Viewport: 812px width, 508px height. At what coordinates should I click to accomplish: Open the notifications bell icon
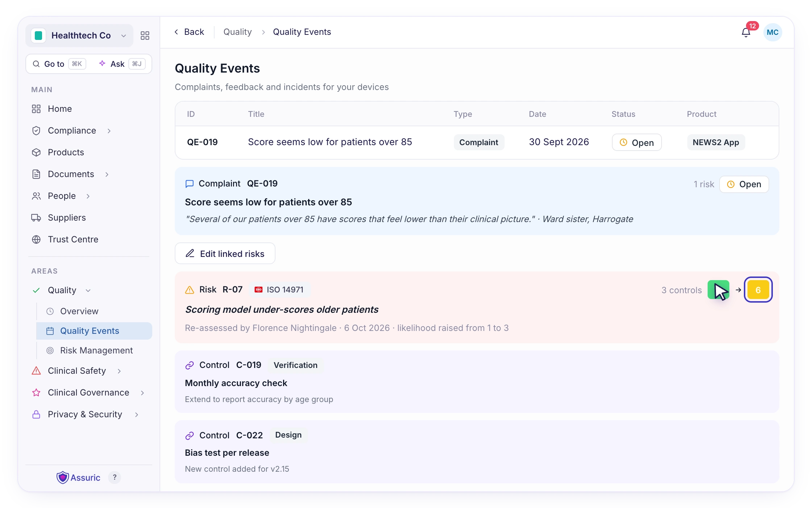coord(746,33)
